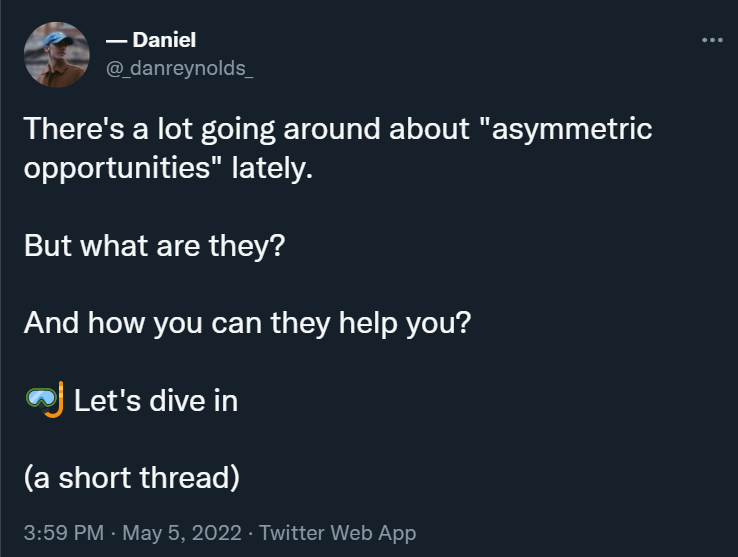Screen dimensions: 738x557
Task: Open the "3:59 PM" timestamp link
Action: (x=62, y=533)
